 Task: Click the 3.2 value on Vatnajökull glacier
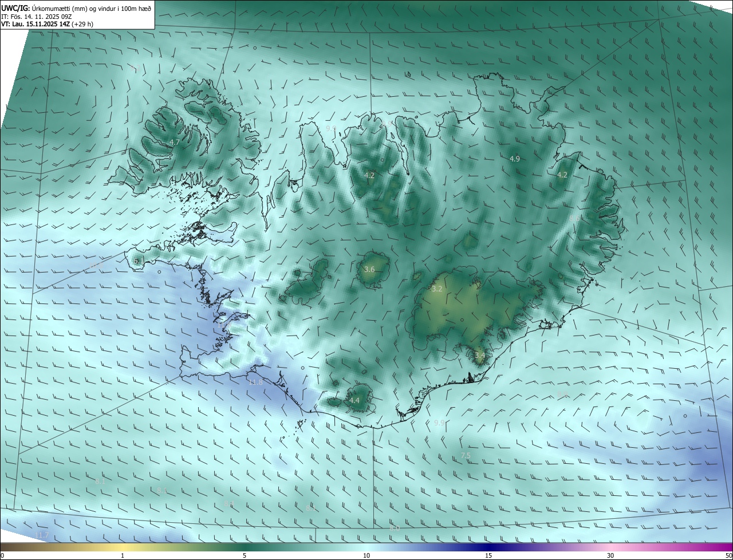coord(437,289)
